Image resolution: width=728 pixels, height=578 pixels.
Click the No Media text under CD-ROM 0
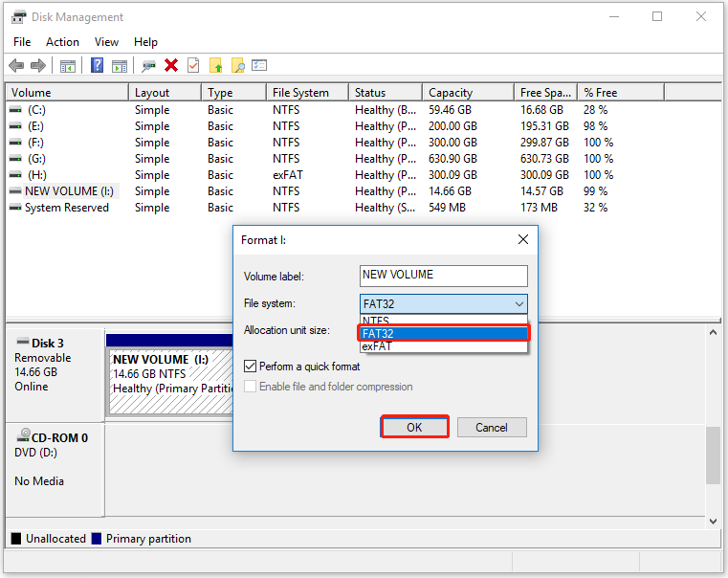[39, 481]
